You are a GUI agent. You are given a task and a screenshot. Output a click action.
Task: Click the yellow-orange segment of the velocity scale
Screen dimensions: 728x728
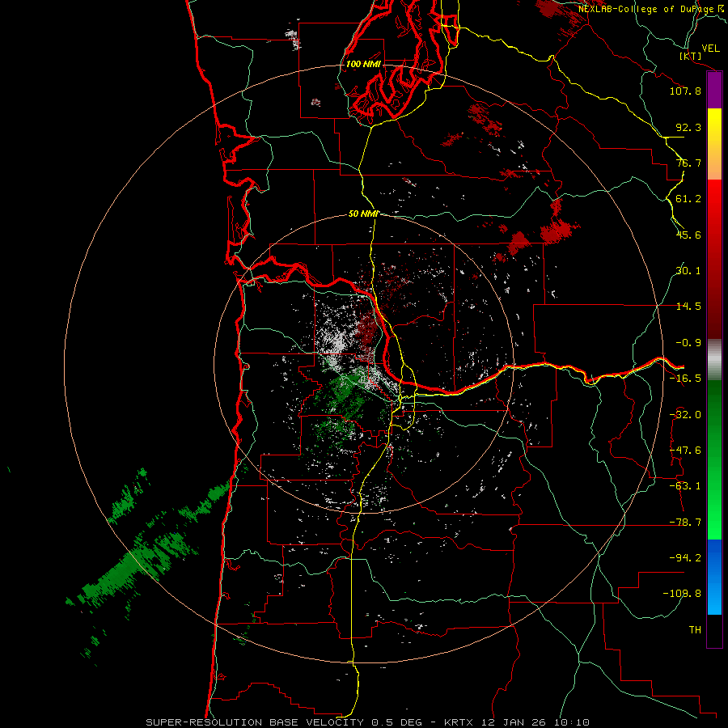point(714,144)
